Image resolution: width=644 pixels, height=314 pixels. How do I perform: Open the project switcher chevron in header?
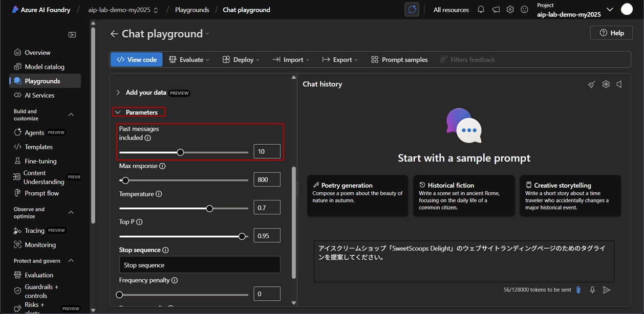pyautogui.click(x=610, y=10)
